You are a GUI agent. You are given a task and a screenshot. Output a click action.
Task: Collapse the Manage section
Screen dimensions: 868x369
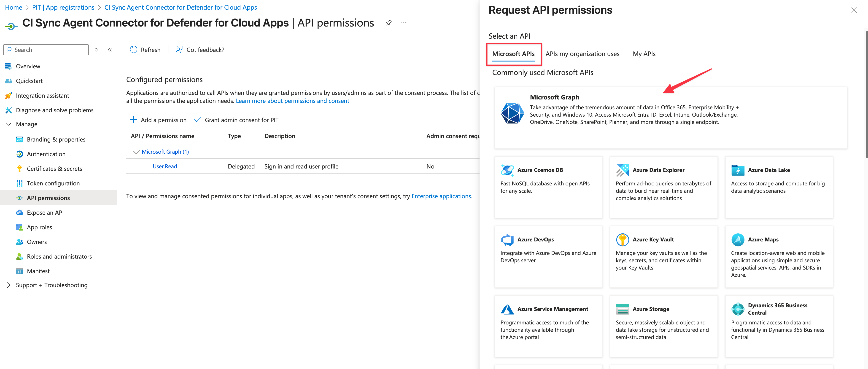pos(9,124)
